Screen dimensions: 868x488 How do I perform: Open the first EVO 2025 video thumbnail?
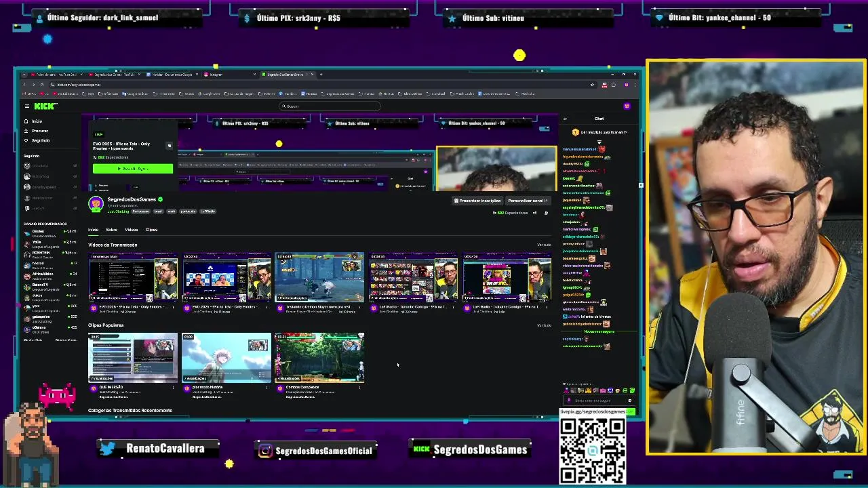[133, 277]
